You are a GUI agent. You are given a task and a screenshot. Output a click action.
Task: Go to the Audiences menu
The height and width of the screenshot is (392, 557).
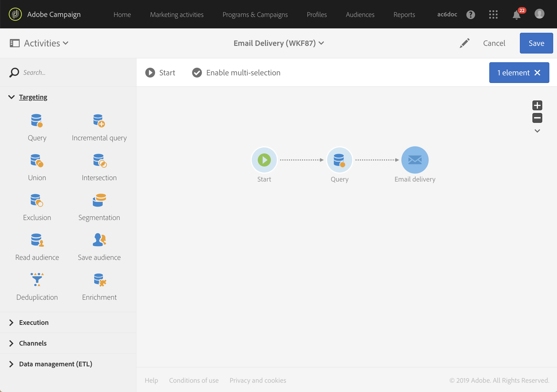click(x=360, y=14)
